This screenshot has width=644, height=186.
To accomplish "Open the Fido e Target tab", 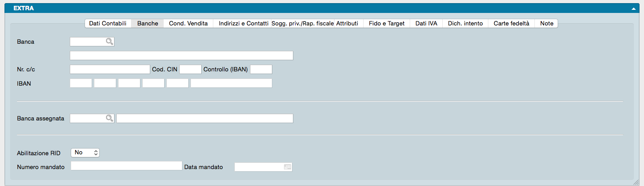I will pyautogui.click(x=387, y=24).
